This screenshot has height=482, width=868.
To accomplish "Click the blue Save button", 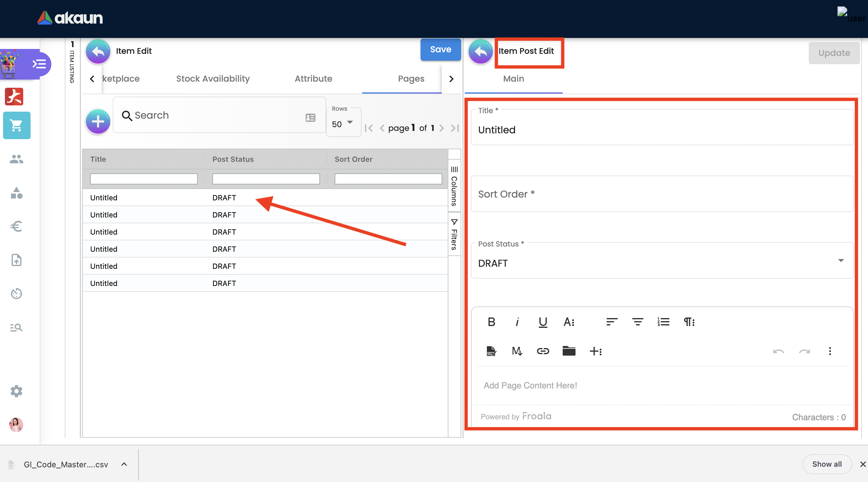I will click(x=440, y=50).
